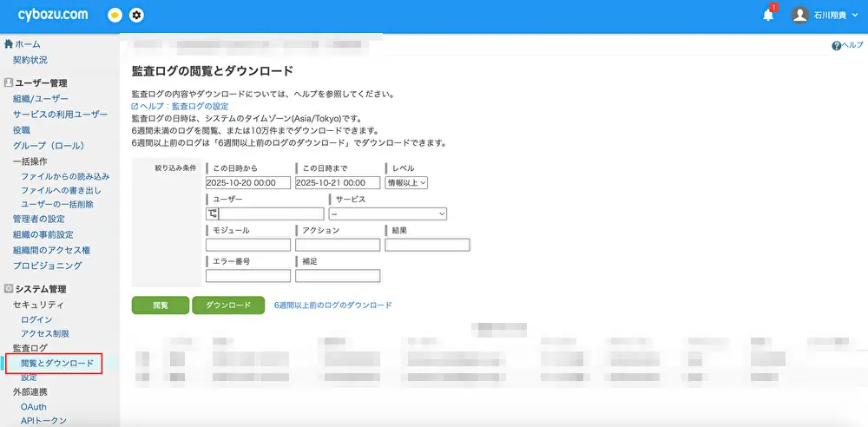Image resolution: width=868 pixels, height=427 pixels.
Task: Click the モジュール input field
Action: (248, 245)
